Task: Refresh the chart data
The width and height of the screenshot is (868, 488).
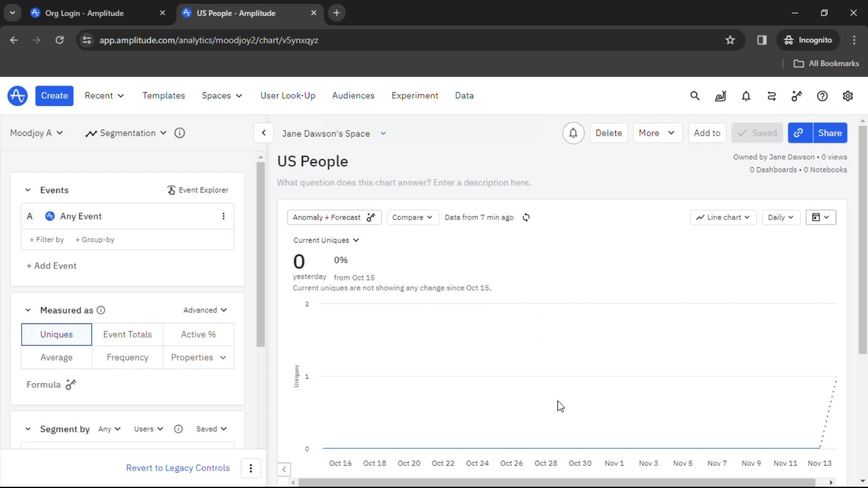Action: tap(526, 217)
